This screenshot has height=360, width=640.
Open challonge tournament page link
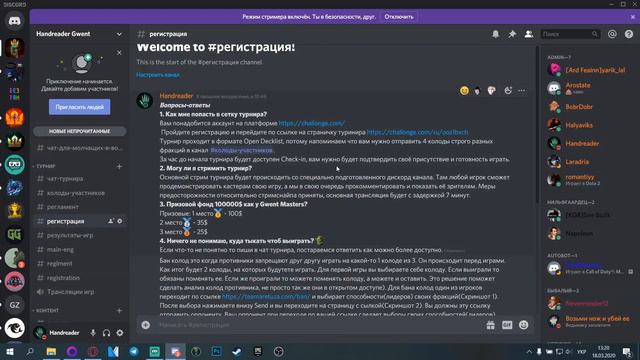tap(417, 132)
